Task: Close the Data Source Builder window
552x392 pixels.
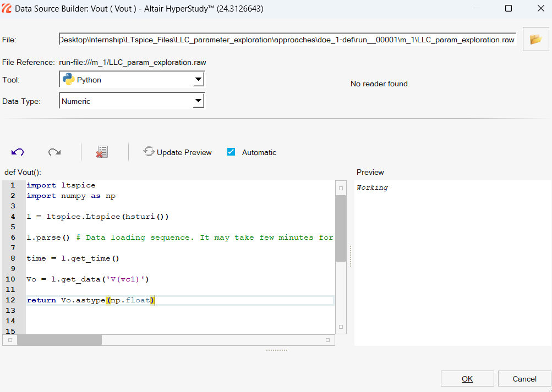Action: [541, 8]
